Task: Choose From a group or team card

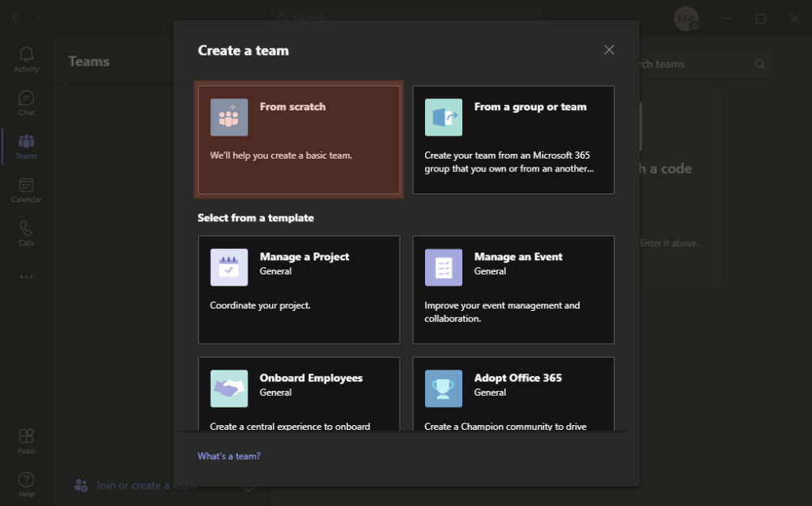Action: coord(513,140)
